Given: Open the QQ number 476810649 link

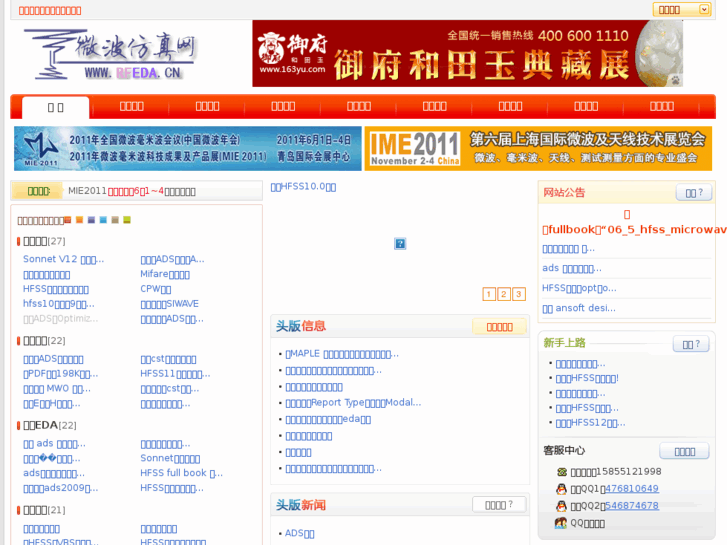Looking at the screenshot, I should (632, 488).
